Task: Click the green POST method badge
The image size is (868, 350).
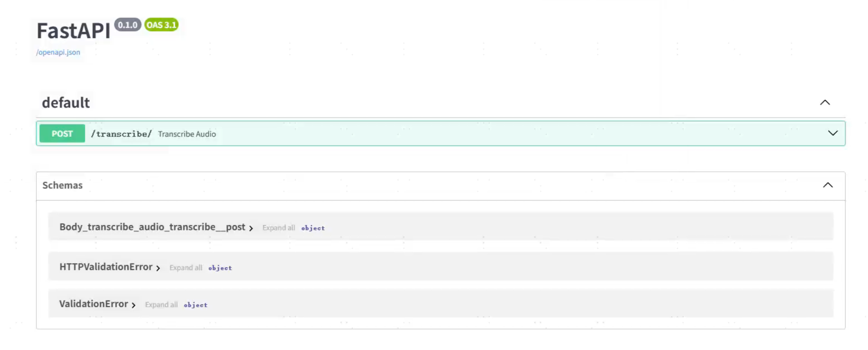Action: tap(62, 133)
